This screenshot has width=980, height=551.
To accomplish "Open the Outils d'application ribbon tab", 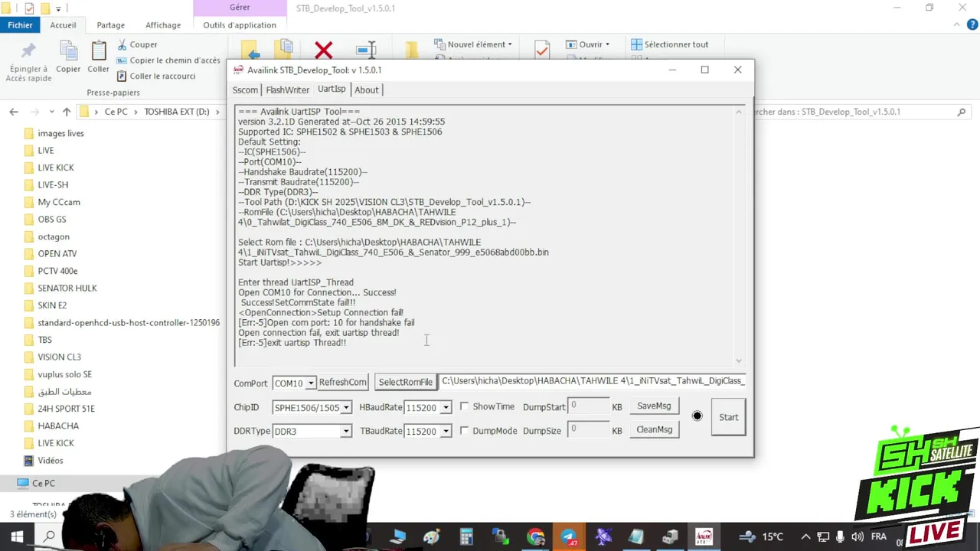I will pyautogui.click(x=240, y=25).
